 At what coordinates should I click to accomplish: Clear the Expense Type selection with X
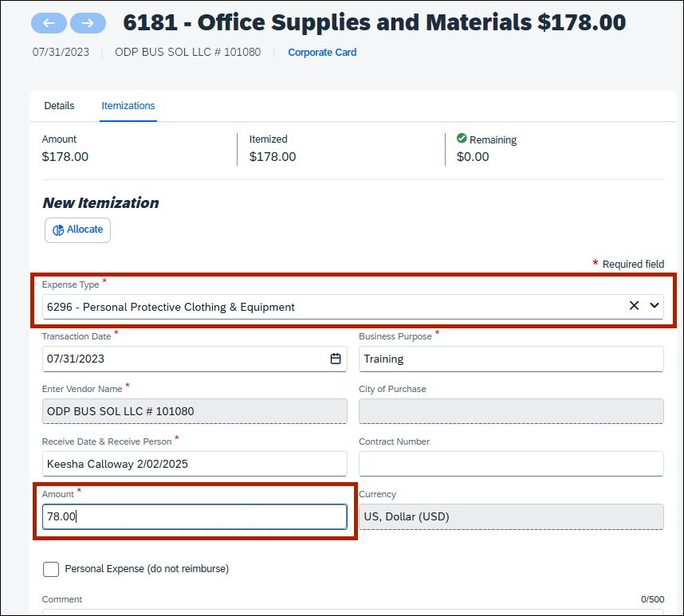(x=634, y=305)
